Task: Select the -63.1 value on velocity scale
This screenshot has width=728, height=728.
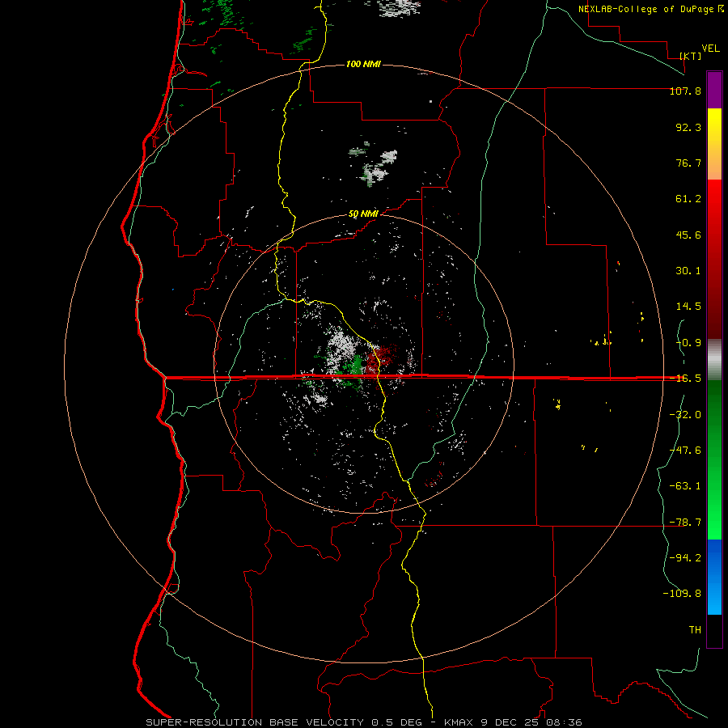Action: 685,486
